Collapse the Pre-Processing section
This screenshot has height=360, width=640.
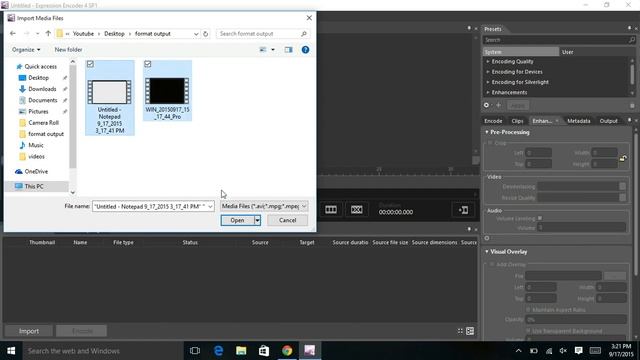tap(487, 132)
